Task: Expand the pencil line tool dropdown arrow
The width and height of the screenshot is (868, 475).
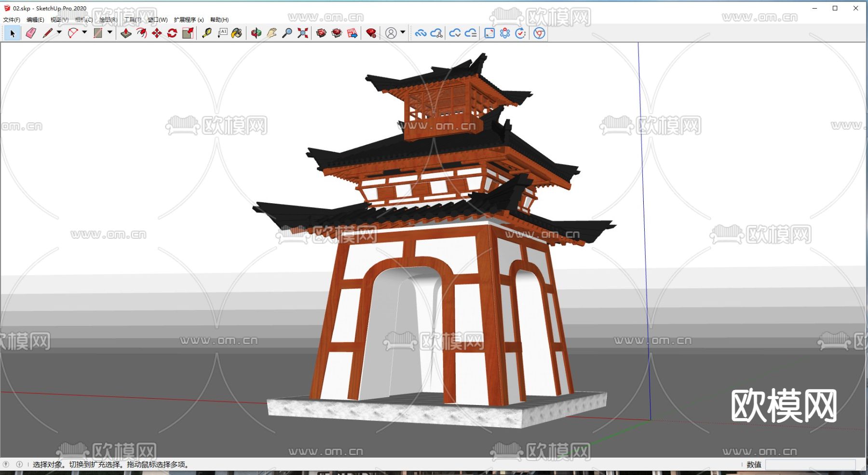Action: 59,32
